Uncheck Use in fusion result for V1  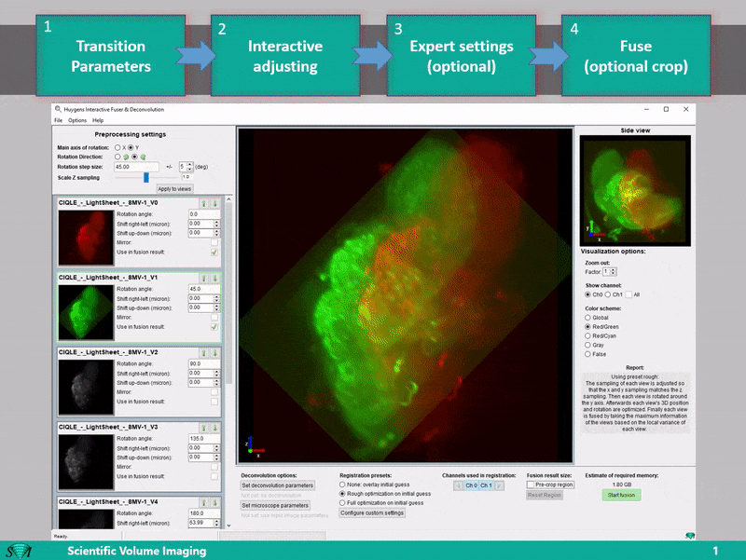pos(215,326)
